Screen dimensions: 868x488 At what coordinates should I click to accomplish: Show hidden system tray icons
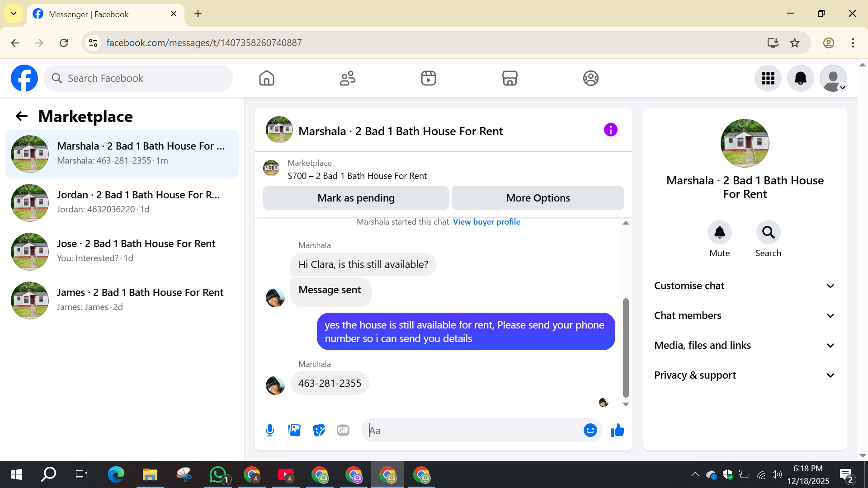click(695, 474)
